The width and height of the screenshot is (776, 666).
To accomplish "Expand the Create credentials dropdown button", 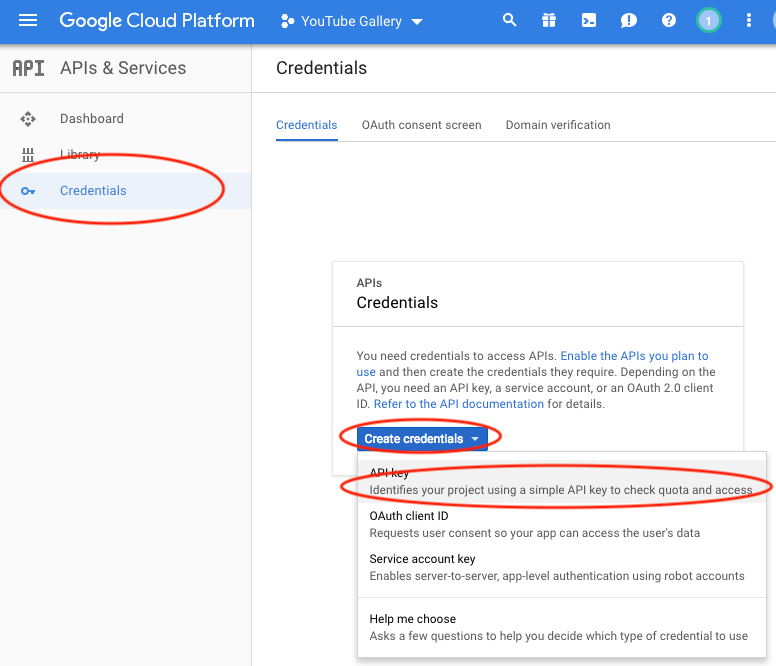I will coord(422,439).
